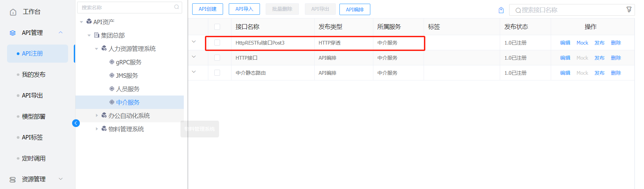The height and width of the screenshot is (189, 644).
Task: Expand the 物料管理系统 tree arrow
Action: [x=97, y=129]
